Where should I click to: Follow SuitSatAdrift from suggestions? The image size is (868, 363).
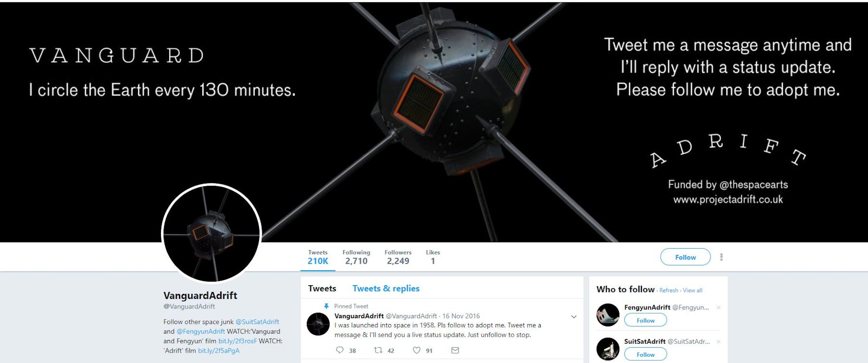[646, 354]
